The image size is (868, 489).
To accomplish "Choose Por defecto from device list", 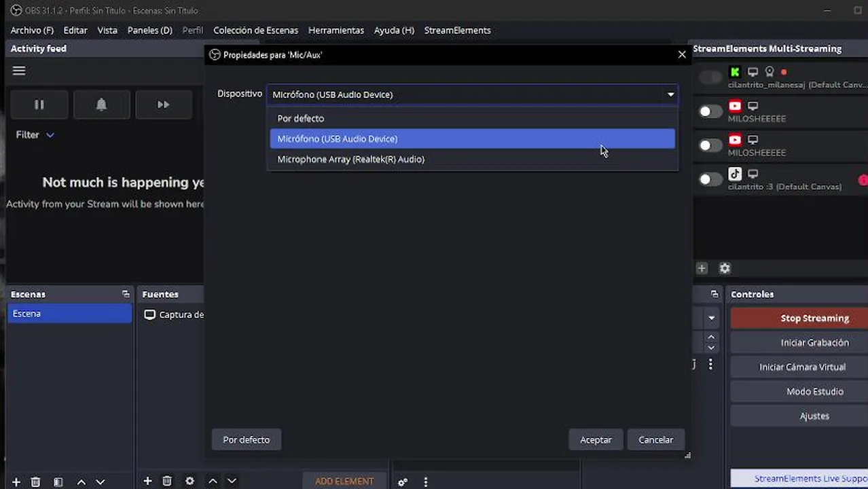I will coord(473,118).
